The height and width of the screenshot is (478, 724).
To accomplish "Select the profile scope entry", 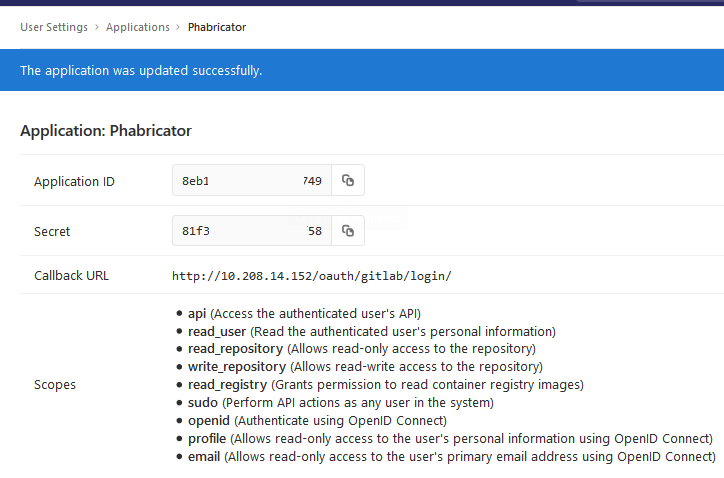I will (x=450, y=439).
